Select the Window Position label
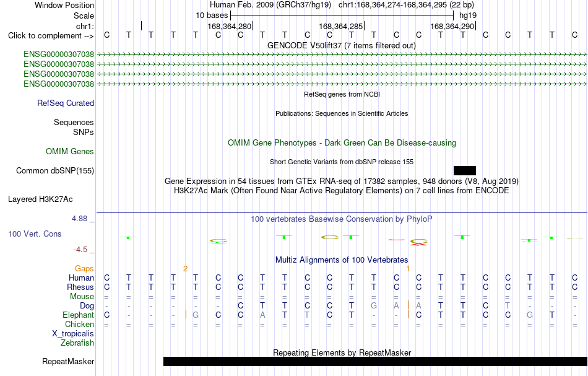Viewport: 588px width, 376px height. click(x=64, y=5)
